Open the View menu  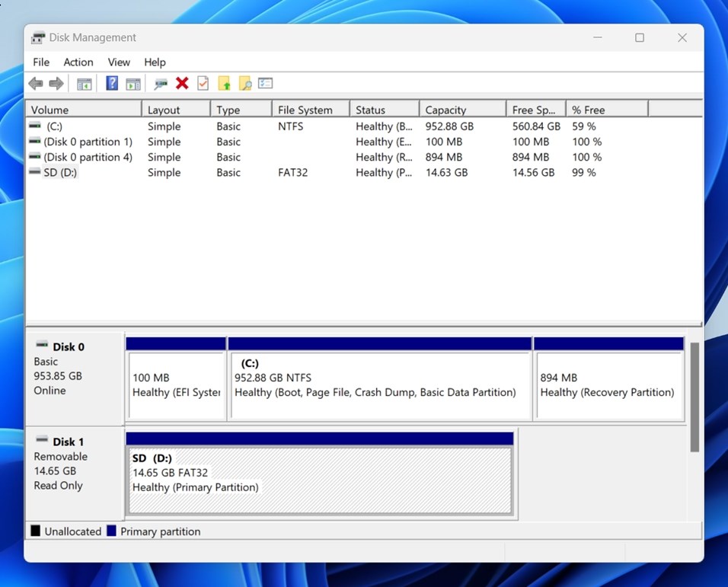119,62
